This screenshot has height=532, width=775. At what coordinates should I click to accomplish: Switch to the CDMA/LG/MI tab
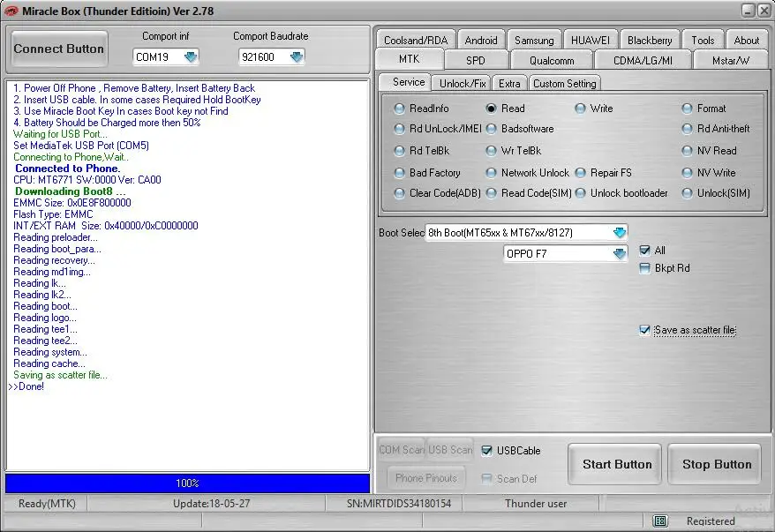pyautogui.click(x=643, y=60)
